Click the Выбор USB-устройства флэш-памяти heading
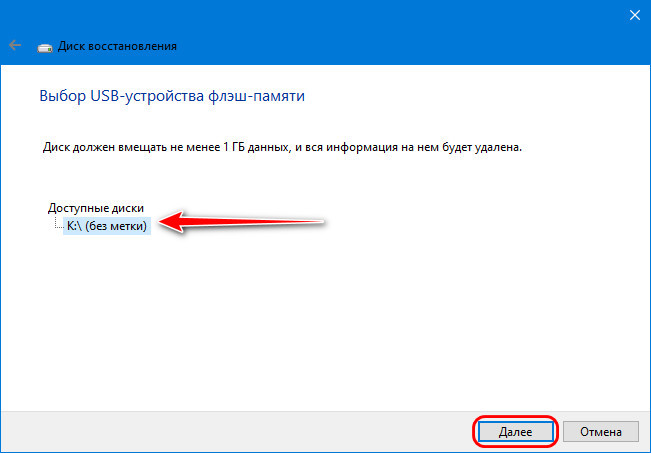 pos(172,96)
